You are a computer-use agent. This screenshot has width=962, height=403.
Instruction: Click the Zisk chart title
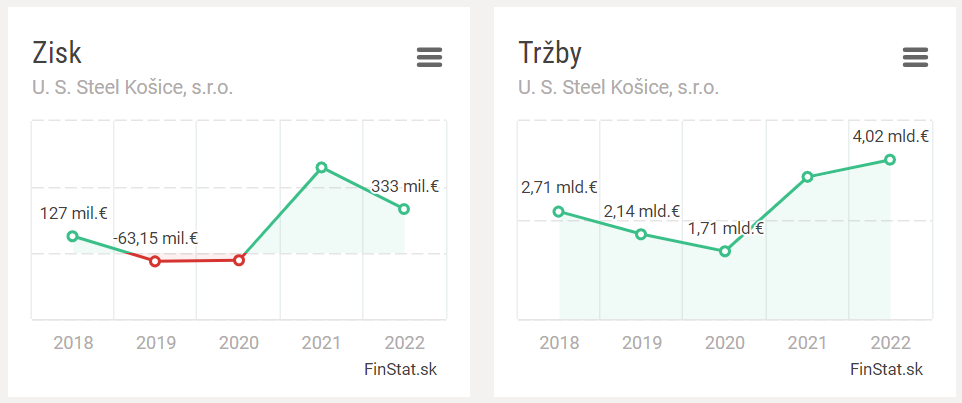click(x=57, y=53)
